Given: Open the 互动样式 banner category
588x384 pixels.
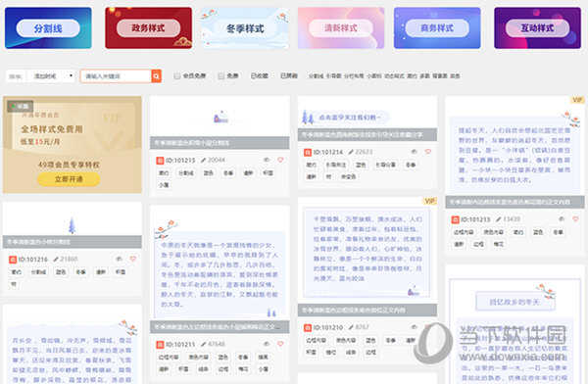Looking at the screenshot, I should pos(537,28).
